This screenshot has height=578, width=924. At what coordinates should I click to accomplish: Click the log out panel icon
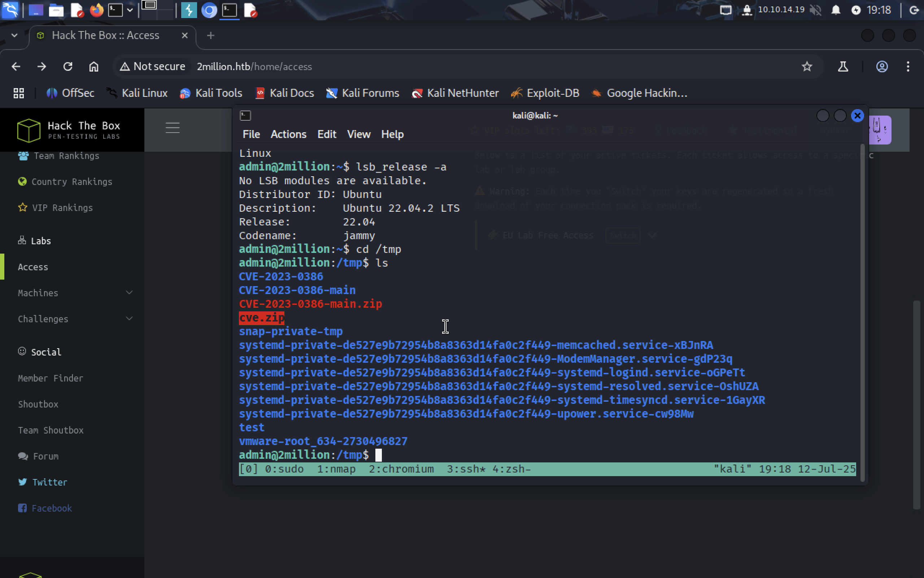pos(915,10)
